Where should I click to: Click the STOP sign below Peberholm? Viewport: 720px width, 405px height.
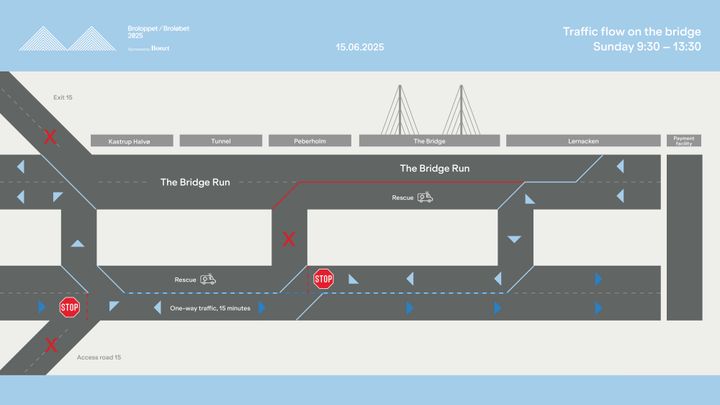pyautogui.click(x=323, y=279)
